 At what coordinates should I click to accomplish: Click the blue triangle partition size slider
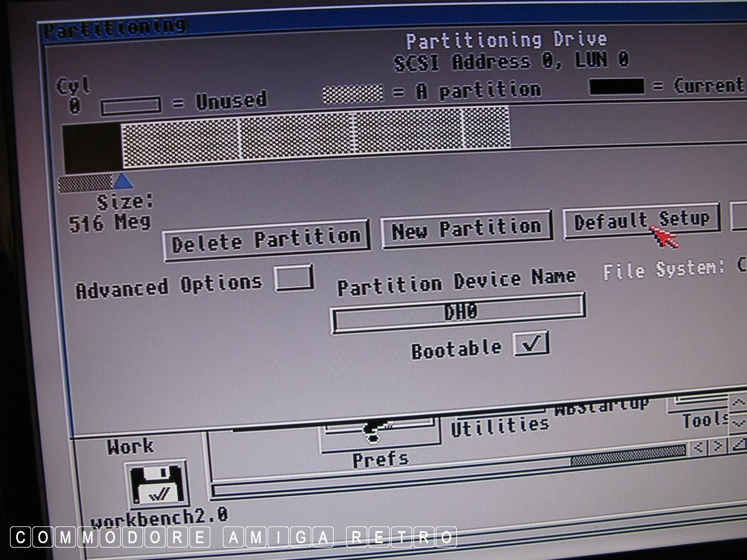[x=123, y=181]
